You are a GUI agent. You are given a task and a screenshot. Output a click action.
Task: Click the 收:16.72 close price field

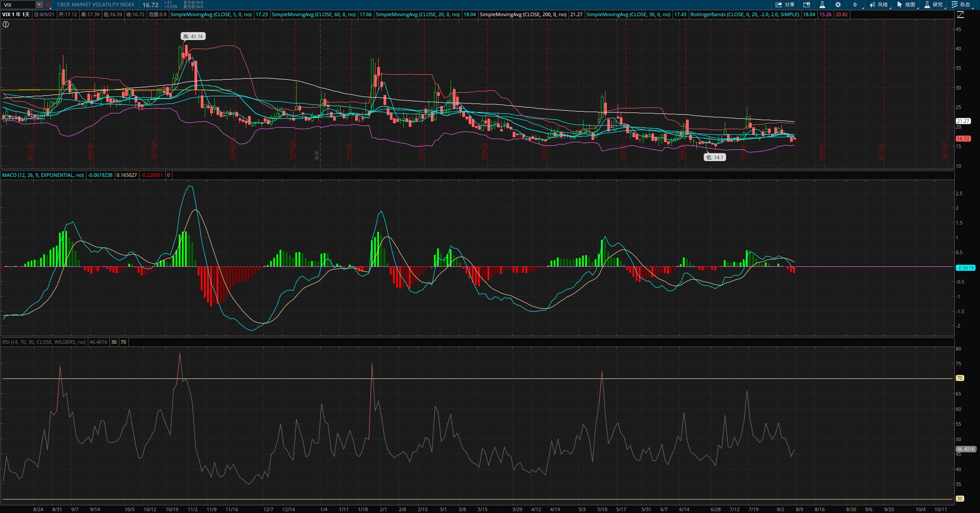point(135,14)
